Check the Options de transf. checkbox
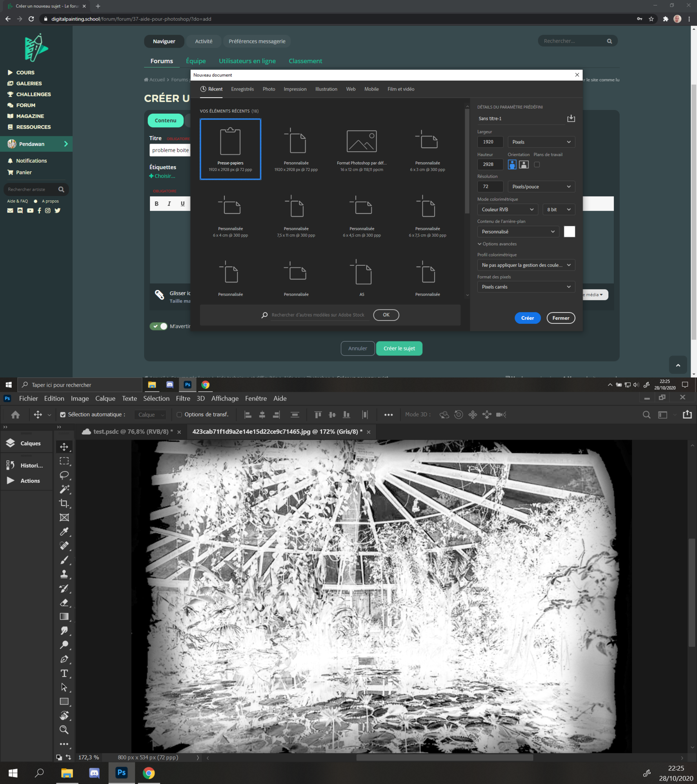The width and height of the screenshot is (697, 784). 179,415
